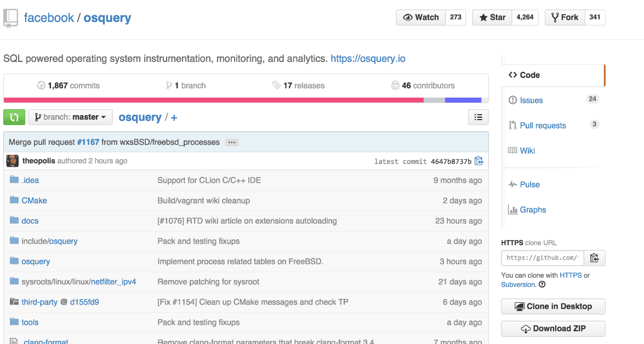The height and width of the screenshot is (344, 644).
Task: Open the 46 contributors link
Action: [423, 86]
